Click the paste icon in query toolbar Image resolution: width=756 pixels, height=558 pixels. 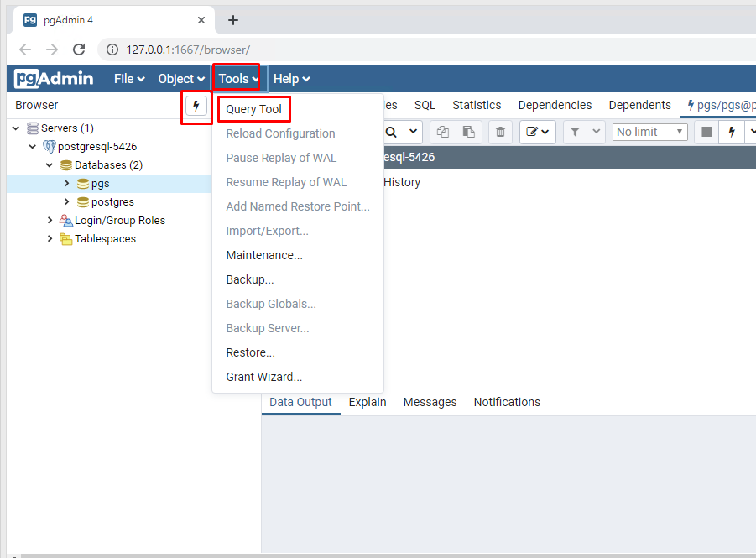pos(468,132)
